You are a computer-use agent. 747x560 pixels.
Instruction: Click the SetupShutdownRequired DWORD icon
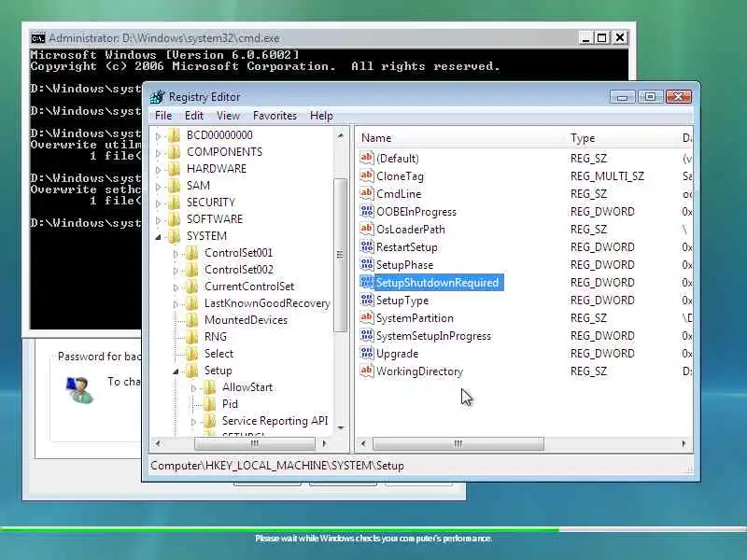click(x=366, y=282)
